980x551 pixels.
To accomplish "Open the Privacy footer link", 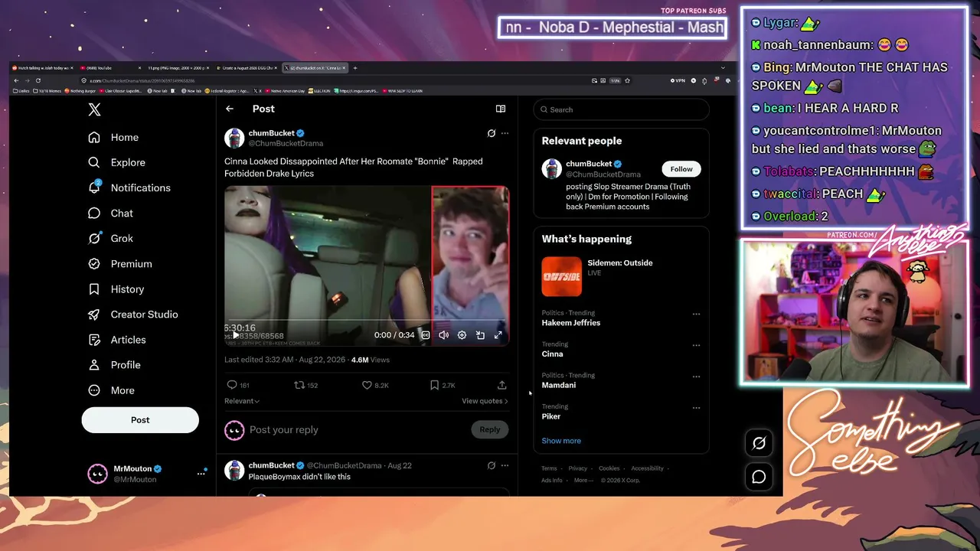I will [578, 468].
